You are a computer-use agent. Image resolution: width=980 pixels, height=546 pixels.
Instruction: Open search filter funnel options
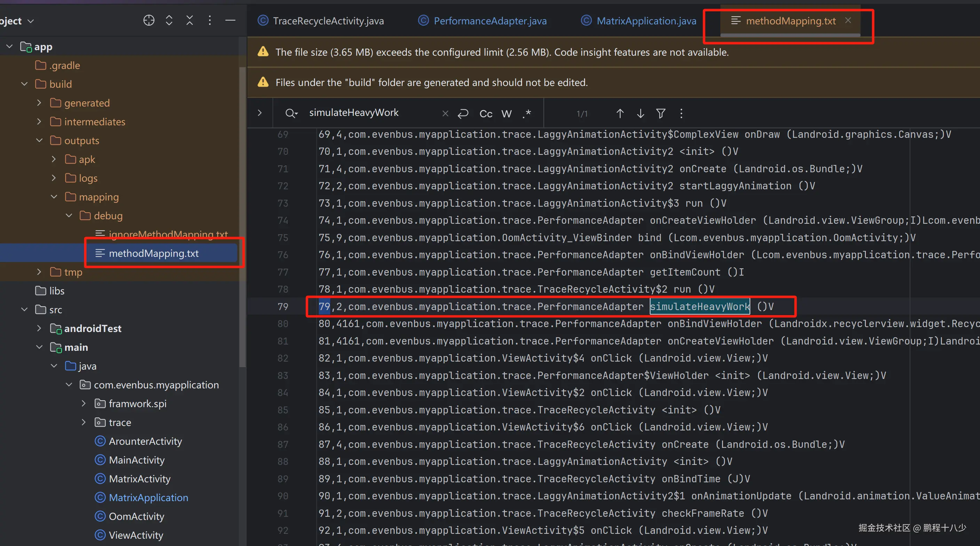point(661,113)
